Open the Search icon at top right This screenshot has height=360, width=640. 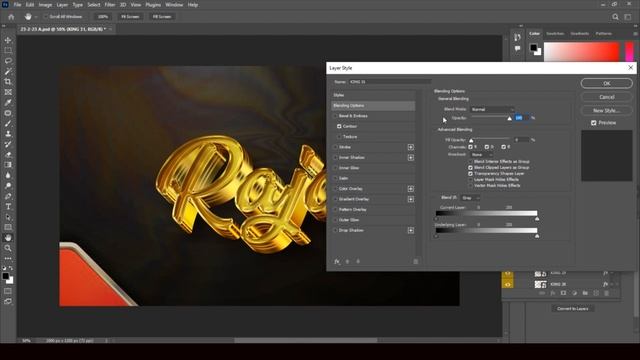[615, 17]
